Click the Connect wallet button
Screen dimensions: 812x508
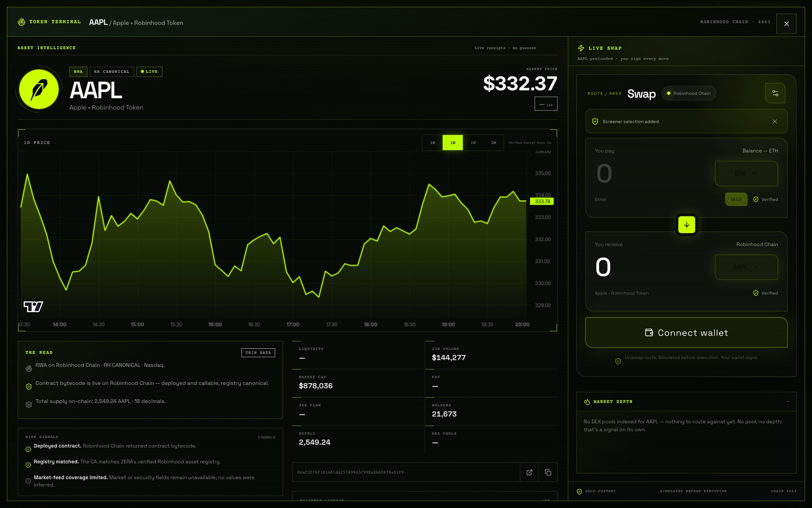point(686,333)
